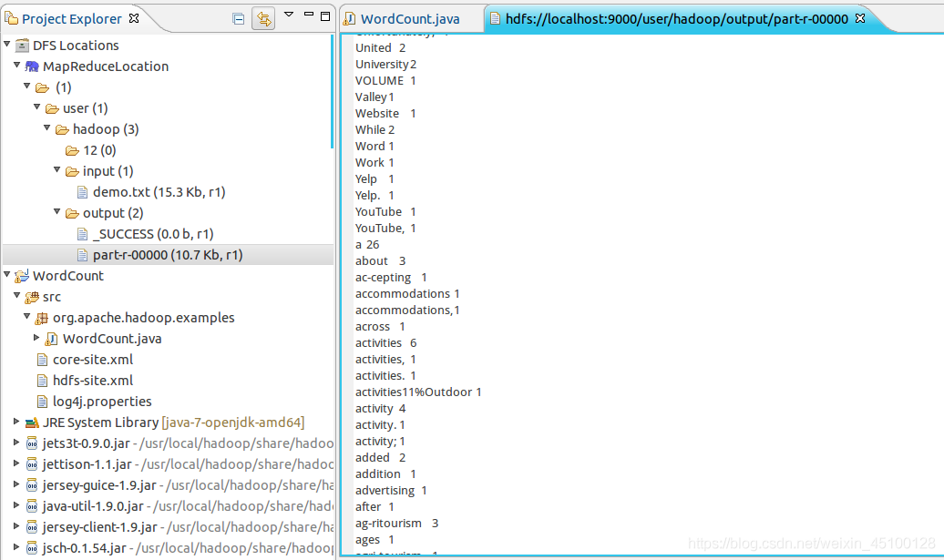Expand WordCount.java in the tree
Viewport: 944px width, 560px height.
coord(36,338)
